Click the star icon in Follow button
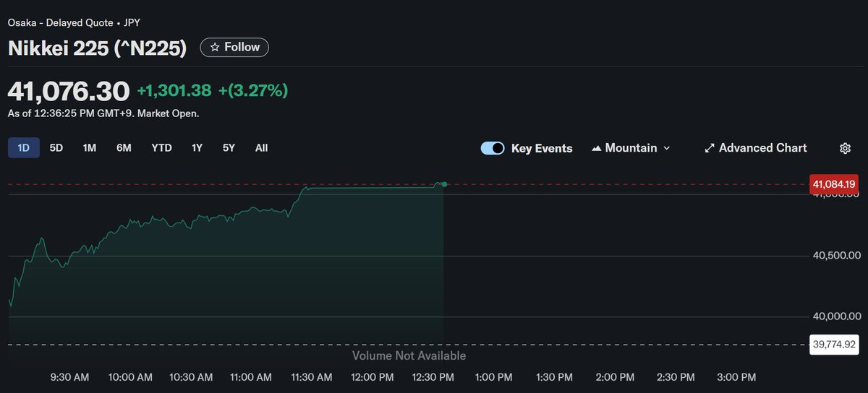This screenshot has height=393, width=868. [x=215, y=47]
